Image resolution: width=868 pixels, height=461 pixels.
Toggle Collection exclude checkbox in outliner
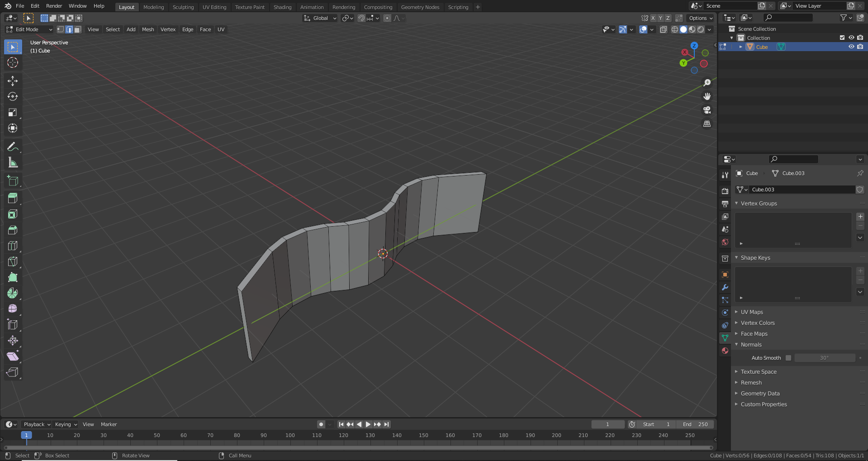tap(842, 38)
